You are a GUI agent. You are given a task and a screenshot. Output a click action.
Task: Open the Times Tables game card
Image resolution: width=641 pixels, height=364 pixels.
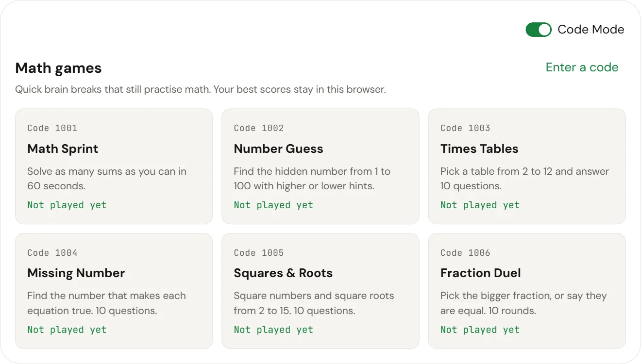coord(527,166)
